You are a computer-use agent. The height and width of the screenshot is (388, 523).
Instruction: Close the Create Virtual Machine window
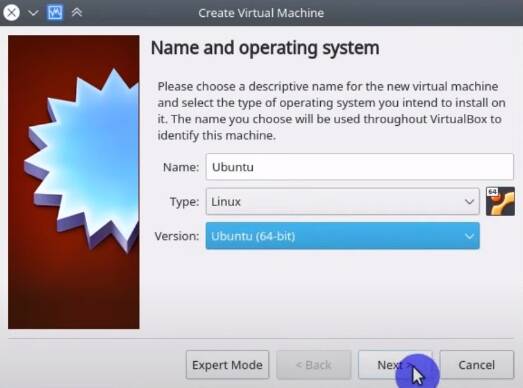click(11, 13)
